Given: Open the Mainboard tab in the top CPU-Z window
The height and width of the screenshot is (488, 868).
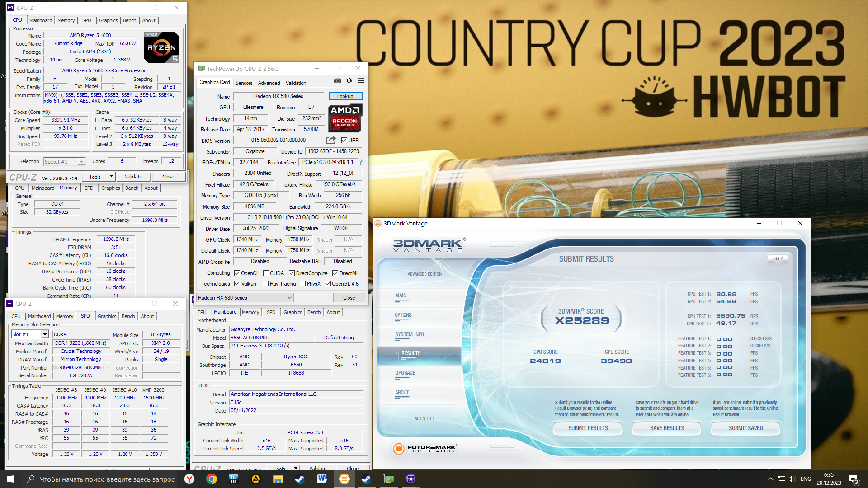Looking at the screenshot, I should pos(41,20).
